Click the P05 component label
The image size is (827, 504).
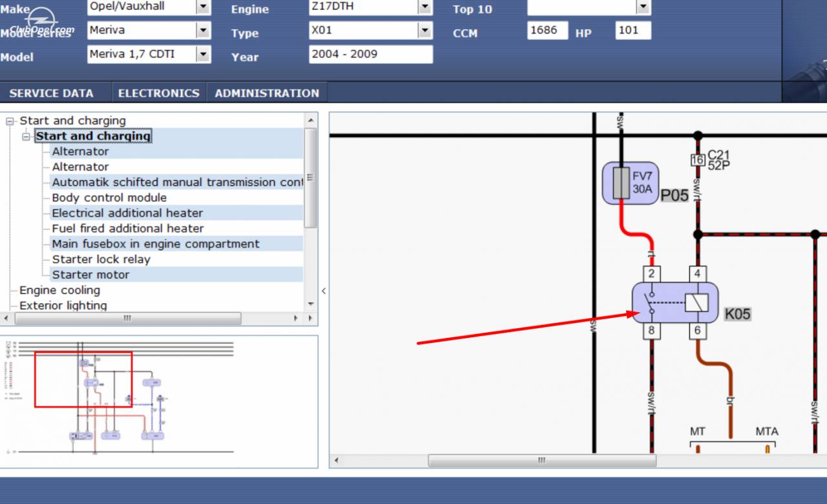pyautogui.click(x=675, y=195)
